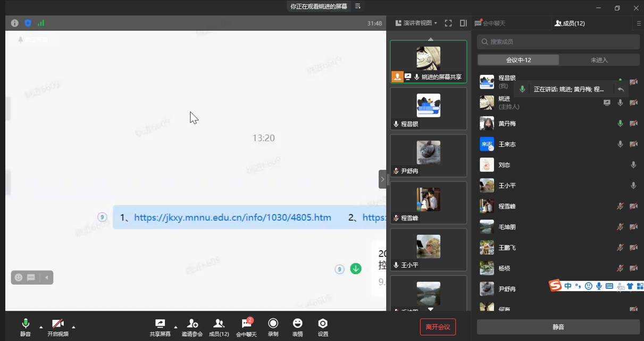Collapse the video thumbnail strip with the arrow handle
Image resolution: width=644 pixels, height=341 pixels.
click(382, 180)
